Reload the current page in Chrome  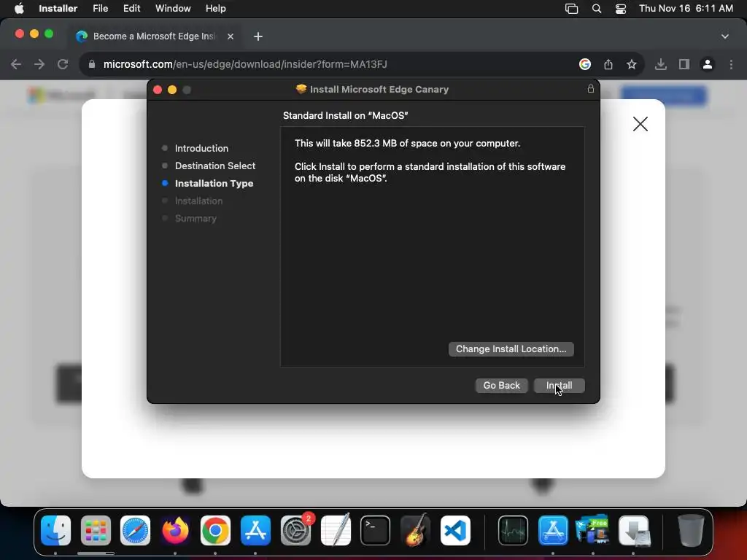[x=63, y=64]
